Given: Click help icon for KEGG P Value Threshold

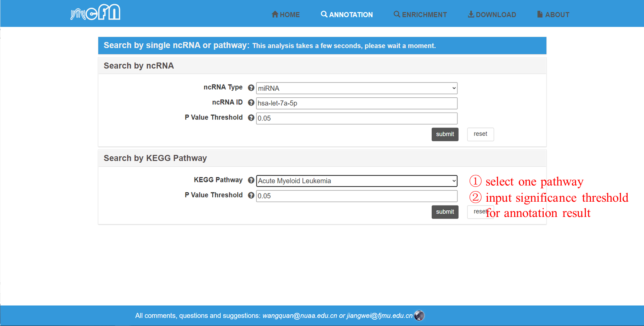Looking at the screenshot, I should pos(251,195).
